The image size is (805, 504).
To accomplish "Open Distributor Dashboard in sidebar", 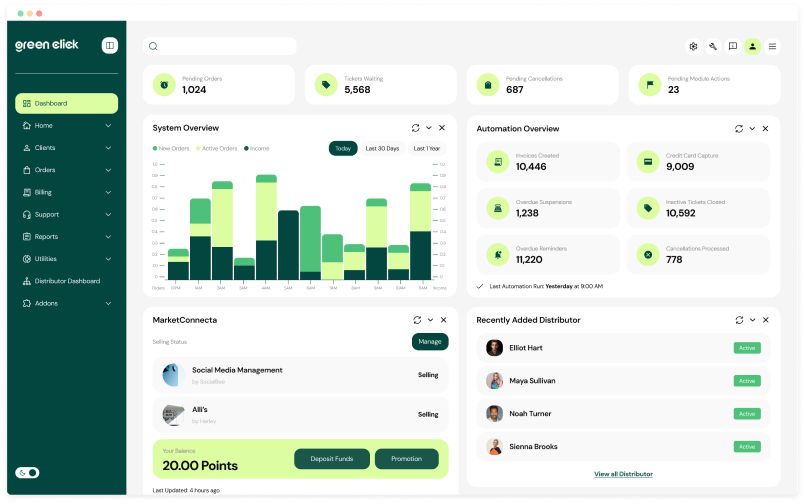I will 66,281.
